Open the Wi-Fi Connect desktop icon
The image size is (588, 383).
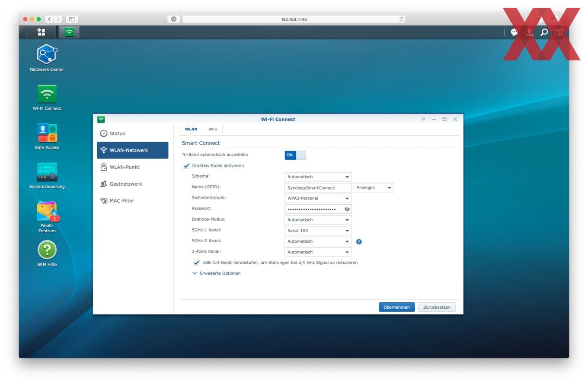tap(47, 97)
